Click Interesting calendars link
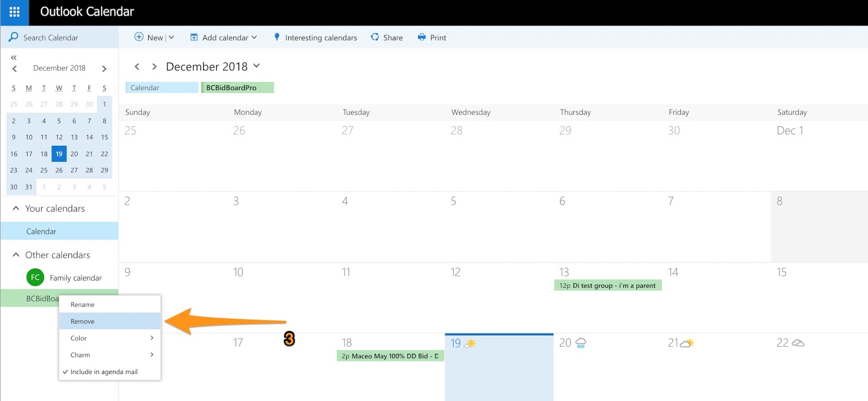The image size is (868, 401). coord(321,37)
